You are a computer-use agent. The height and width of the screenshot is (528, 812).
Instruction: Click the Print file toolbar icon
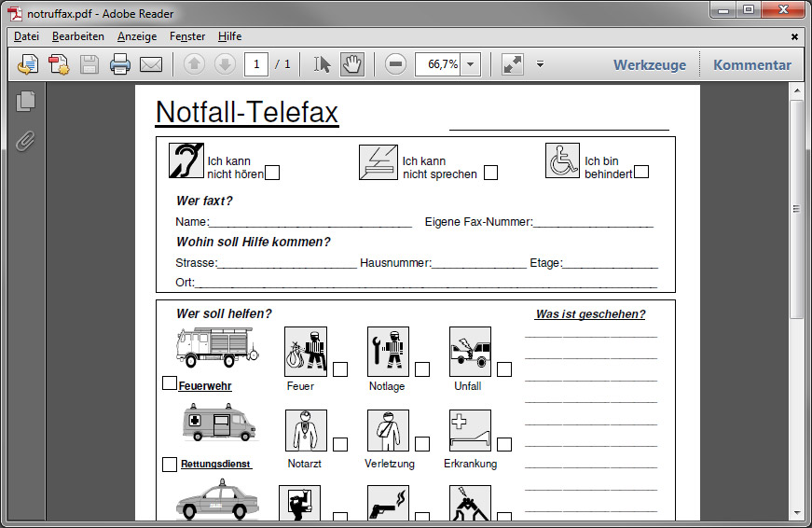pyautogui.click(x=119, y=64)
